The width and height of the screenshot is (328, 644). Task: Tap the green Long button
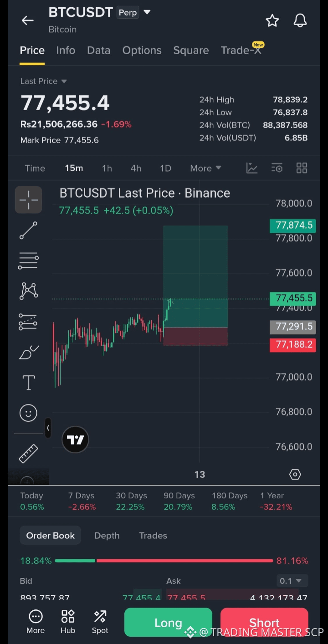click(x=168, y=623)
